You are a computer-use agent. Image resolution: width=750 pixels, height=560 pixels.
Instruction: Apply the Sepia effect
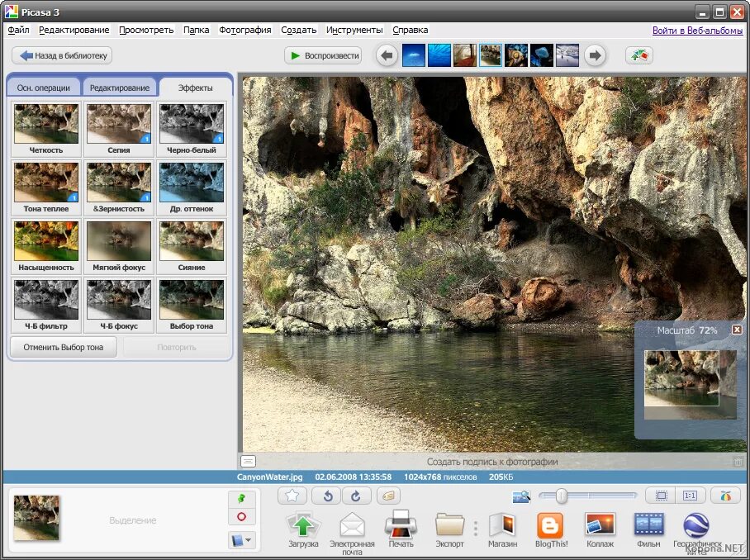coord(118,124)
